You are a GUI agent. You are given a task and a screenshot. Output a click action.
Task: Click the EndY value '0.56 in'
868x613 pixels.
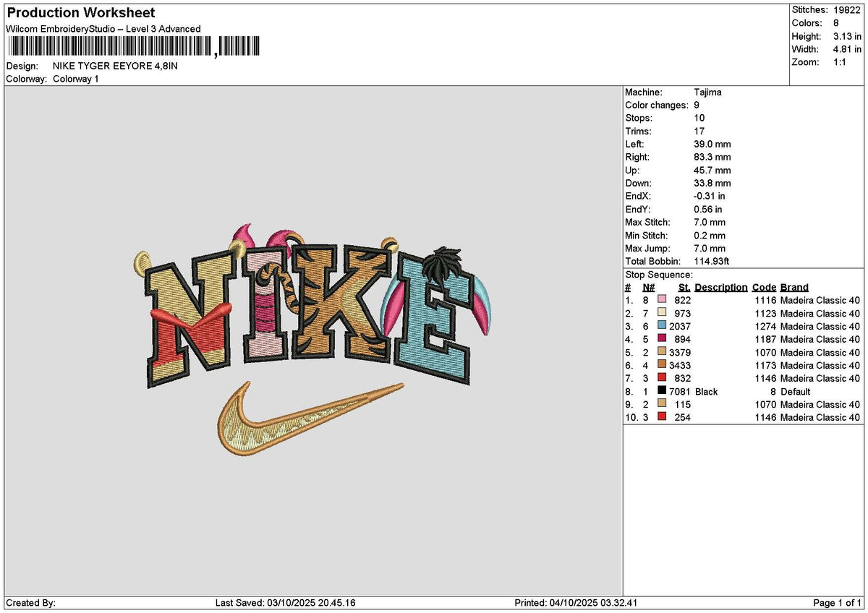[x=708, y=209]
